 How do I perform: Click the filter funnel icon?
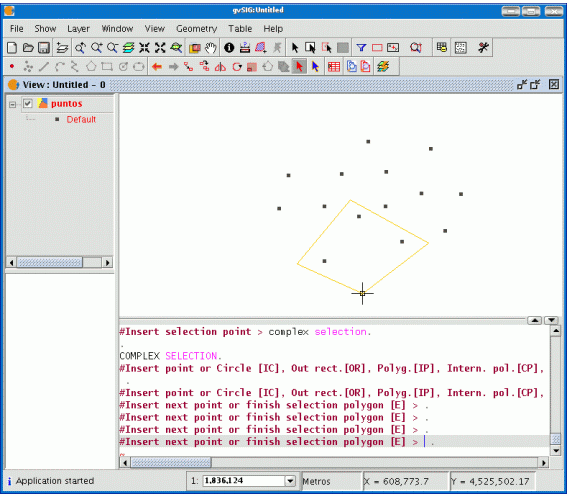[361, 48]
